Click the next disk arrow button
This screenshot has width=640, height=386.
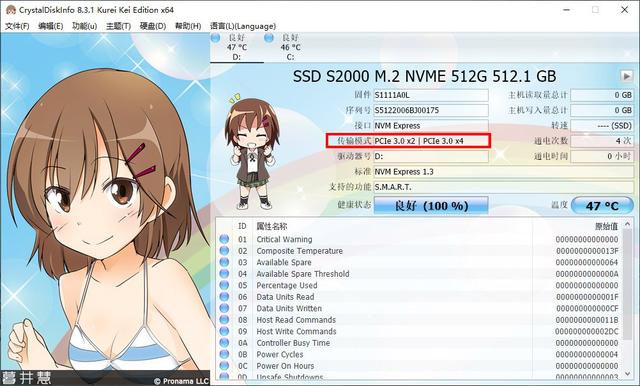coord(626,76)
